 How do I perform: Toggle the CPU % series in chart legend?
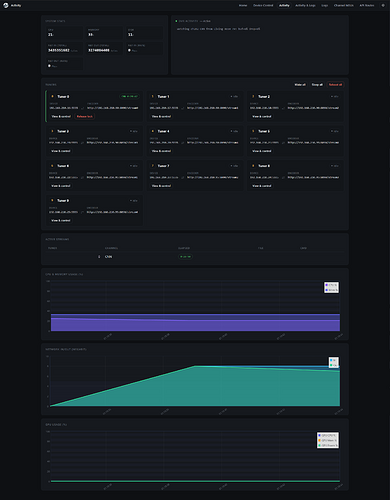(x=331, y=285)
